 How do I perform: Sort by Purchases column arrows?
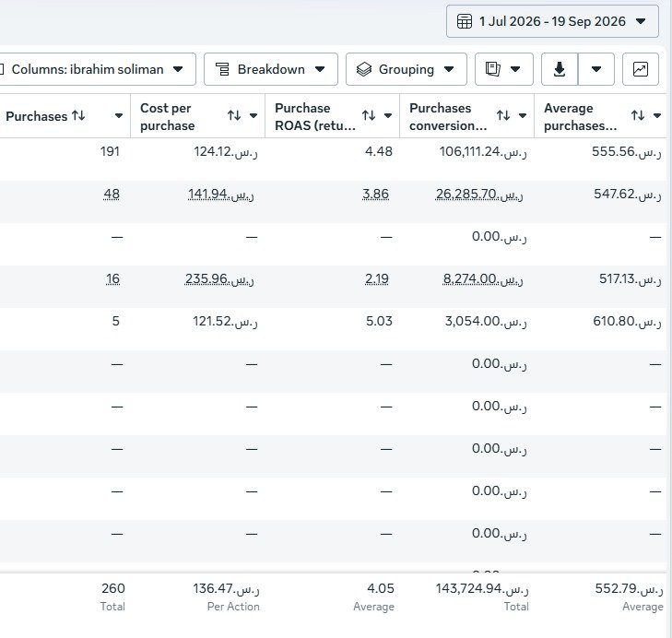(78, 116)
